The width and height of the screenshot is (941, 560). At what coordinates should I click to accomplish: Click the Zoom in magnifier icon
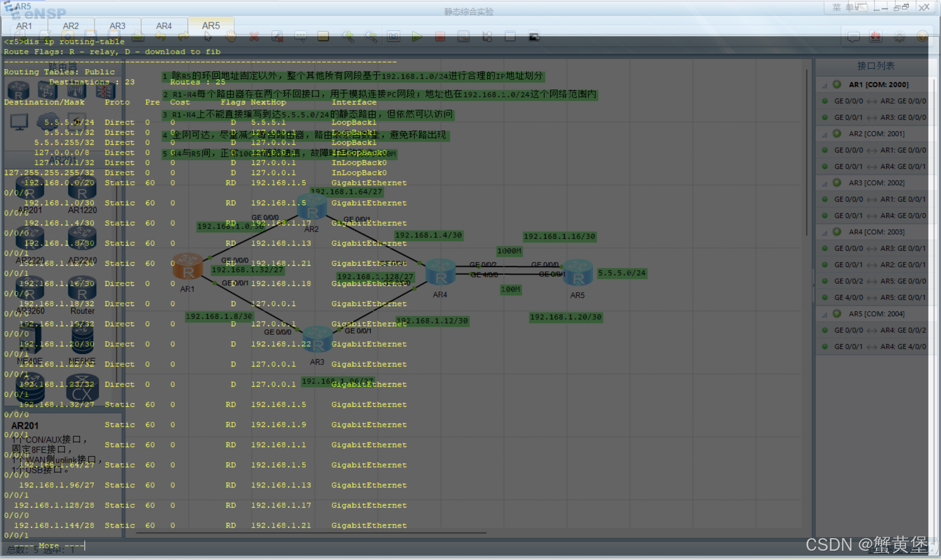347,37
